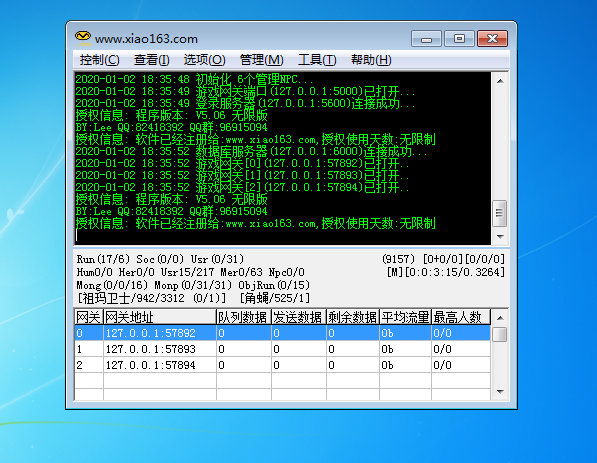The image size is (597, 463).
Task: Select gateway row 127.0.0.1:57893
Action: 282,349
